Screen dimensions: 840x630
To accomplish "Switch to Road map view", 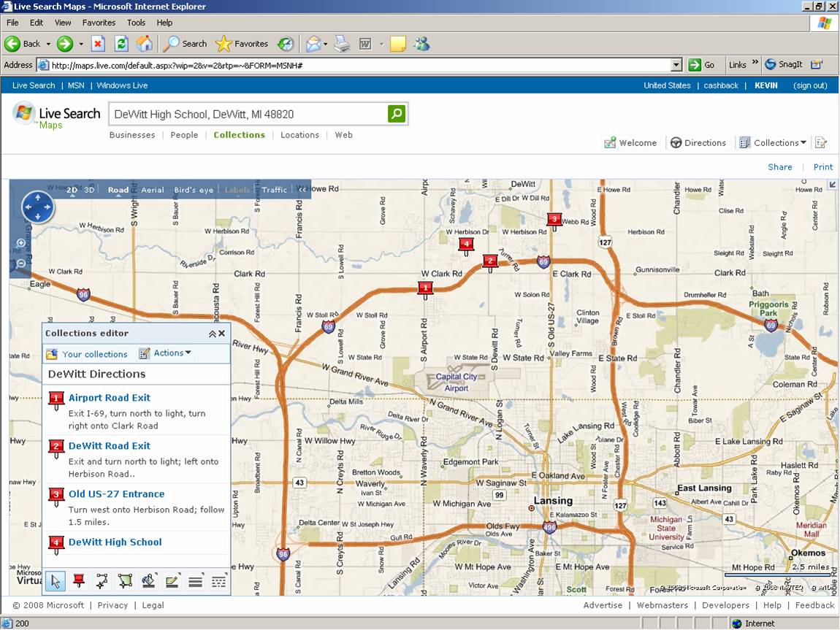I will click(118, 190).
